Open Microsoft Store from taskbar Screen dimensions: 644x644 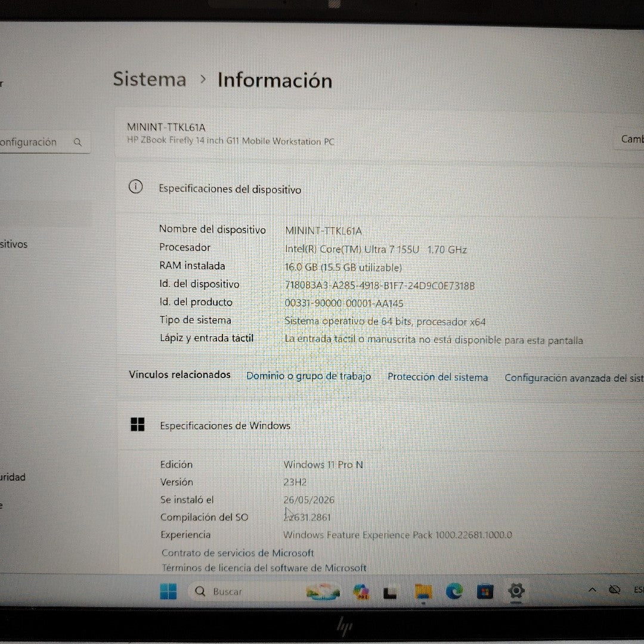point(485,592)
